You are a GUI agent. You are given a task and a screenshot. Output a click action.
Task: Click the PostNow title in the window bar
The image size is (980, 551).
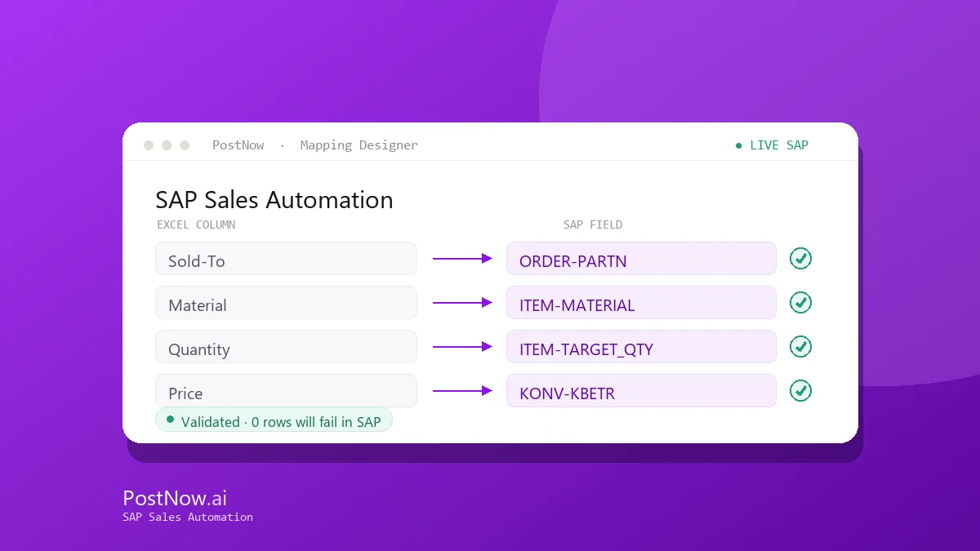click(238, 145)
